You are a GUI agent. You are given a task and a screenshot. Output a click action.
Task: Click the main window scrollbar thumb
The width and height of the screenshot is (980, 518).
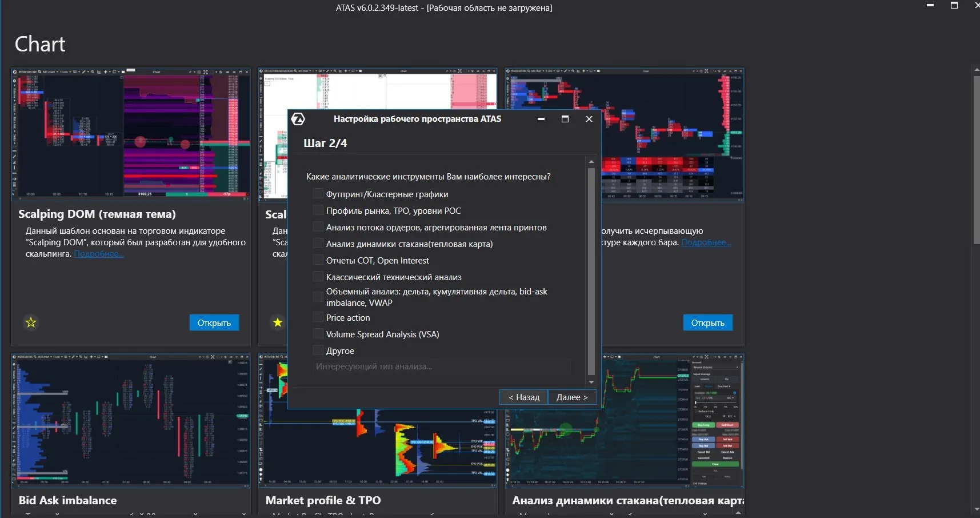click(x=977, y=160)
